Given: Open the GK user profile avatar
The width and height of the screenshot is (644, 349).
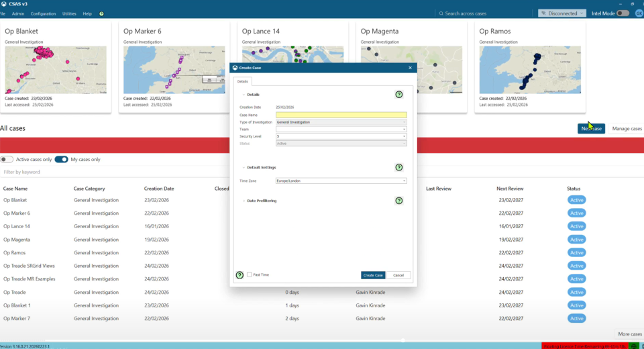Looking at the screenshot, I should pyautogui.click(x=639, y=13).
